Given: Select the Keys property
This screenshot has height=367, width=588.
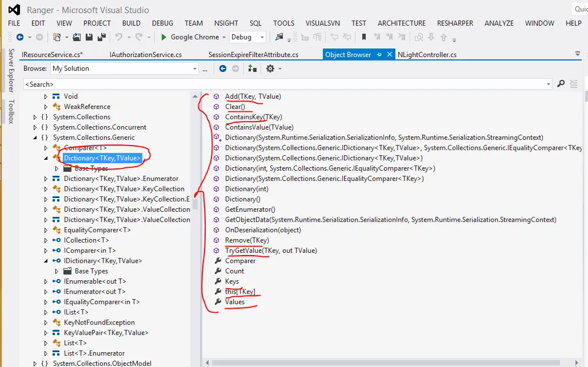Looking at the screenshot, I should [x=232, y=281].
